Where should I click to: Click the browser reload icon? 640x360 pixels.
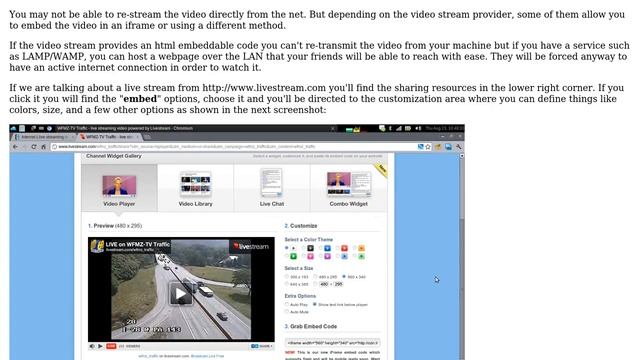34,147
